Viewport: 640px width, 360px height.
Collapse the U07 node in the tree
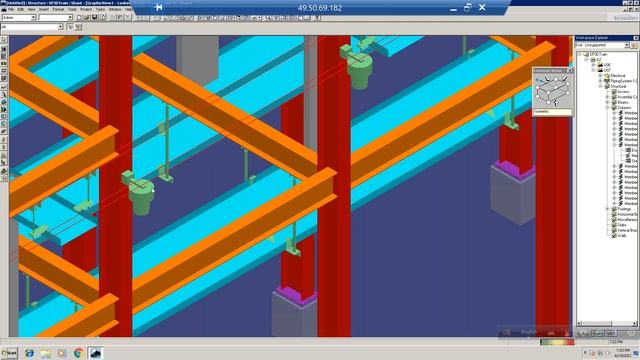click(x=593, y=70)
